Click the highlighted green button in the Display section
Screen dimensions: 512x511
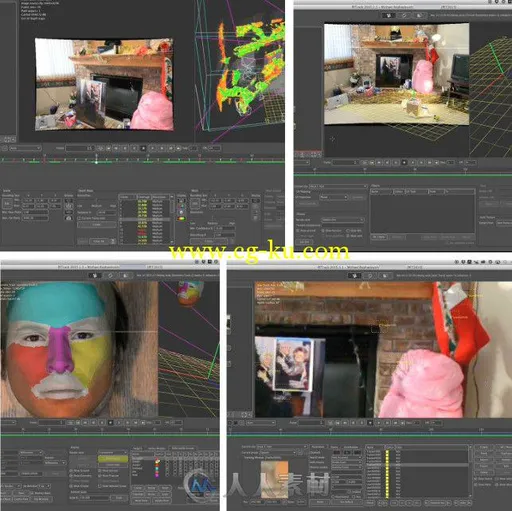[113, 459]
